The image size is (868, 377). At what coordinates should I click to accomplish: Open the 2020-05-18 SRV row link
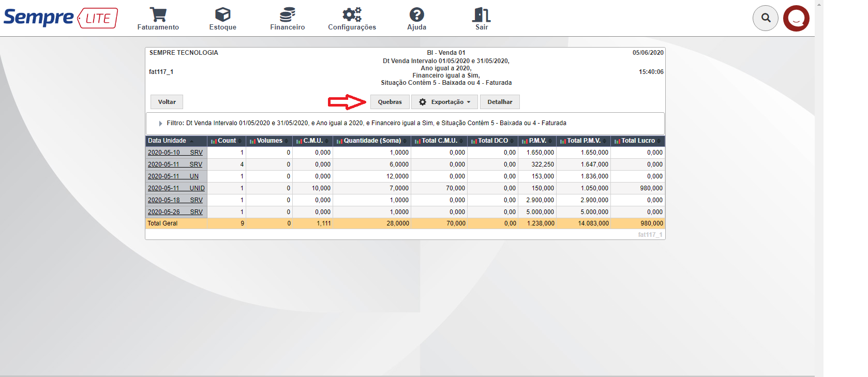pos(175,200)
